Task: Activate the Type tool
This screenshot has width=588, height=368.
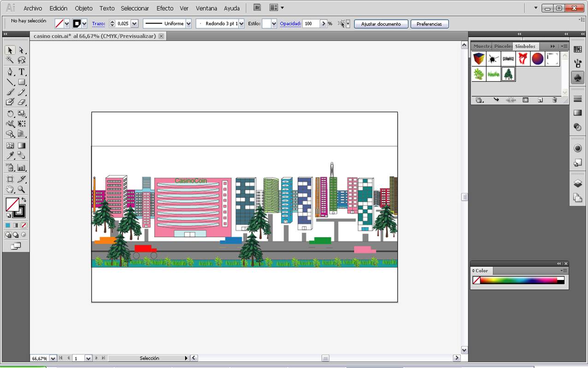Action: 21,72
